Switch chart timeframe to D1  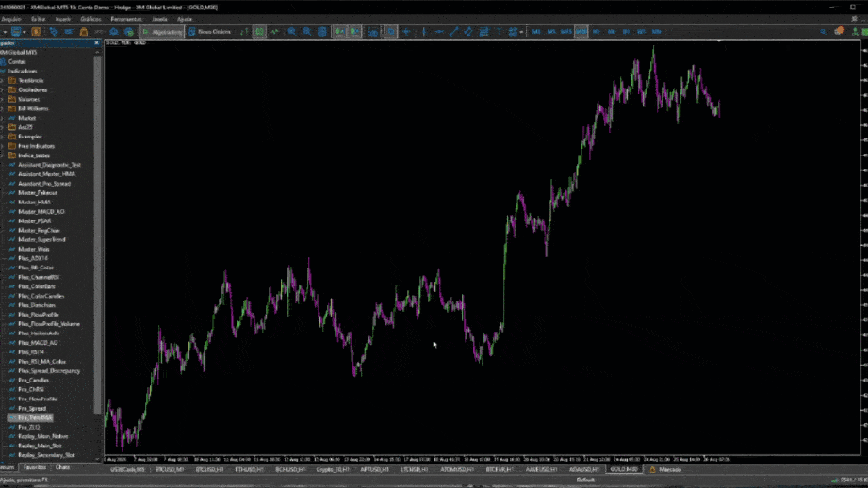(626, 32)
